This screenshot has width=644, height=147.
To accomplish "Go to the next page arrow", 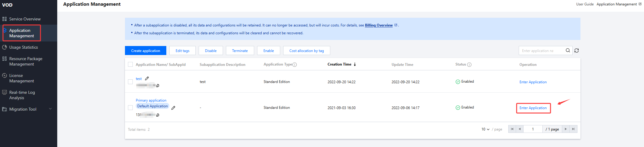I will click(565, 129).
